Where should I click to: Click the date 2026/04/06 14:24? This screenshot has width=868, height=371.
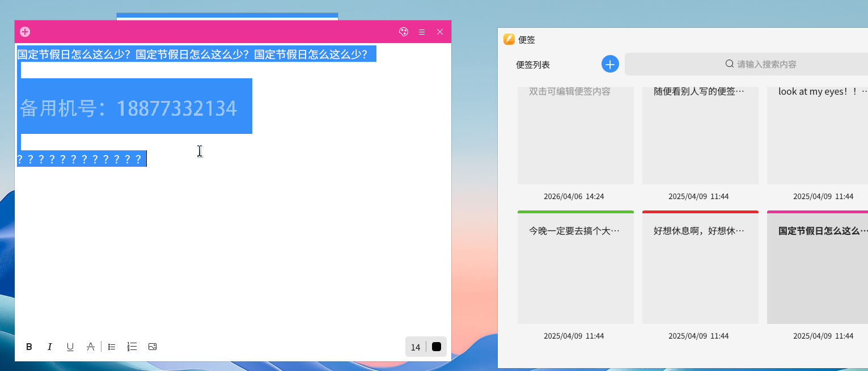point(574,196)
